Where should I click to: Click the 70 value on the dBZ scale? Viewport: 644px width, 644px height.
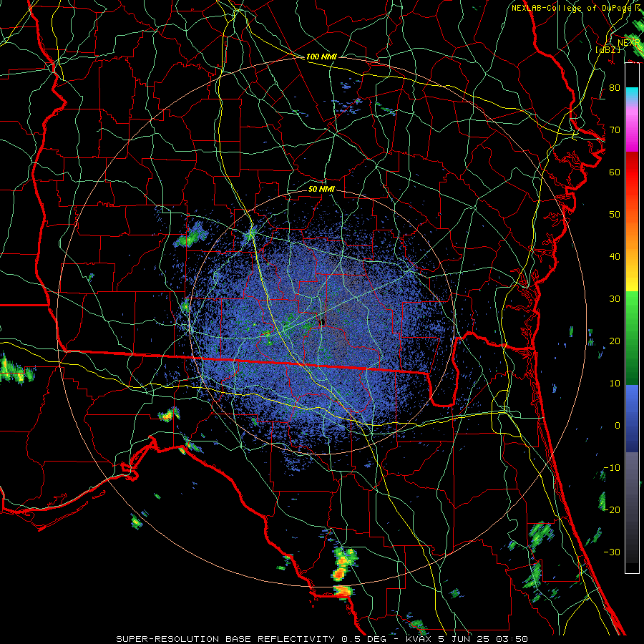click(615, 130)
